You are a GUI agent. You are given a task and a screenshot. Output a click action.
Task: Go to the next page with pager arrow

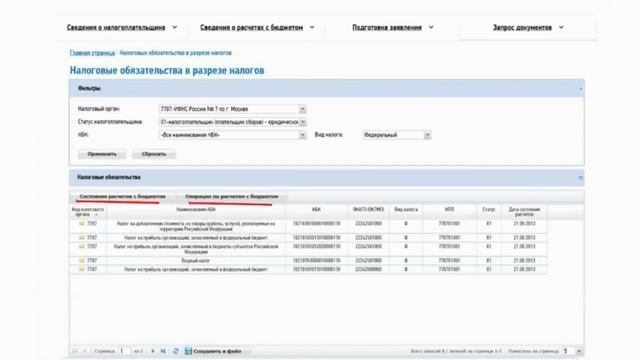click(153, 351)
